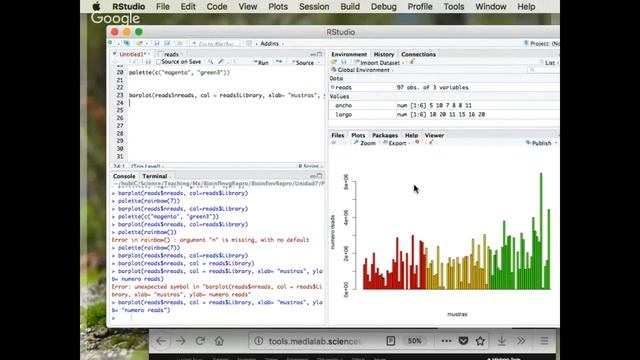This screenshot has width=640, height=360.
Task: Click the Run button
Action: tap(260, 62)
